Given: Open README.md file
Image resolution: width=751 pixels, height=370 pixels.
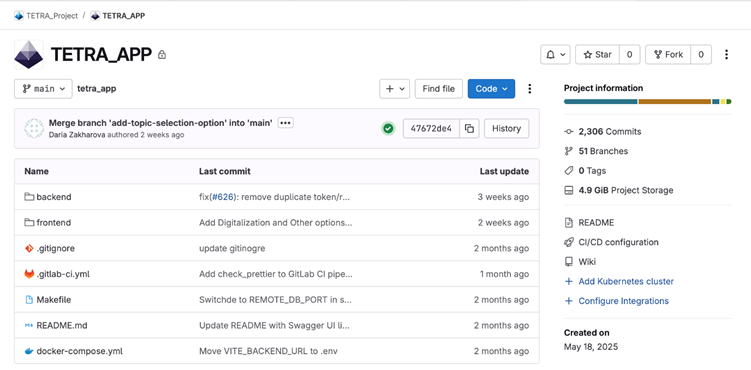Looking at the screenshot, I should (x=62, y=325).
